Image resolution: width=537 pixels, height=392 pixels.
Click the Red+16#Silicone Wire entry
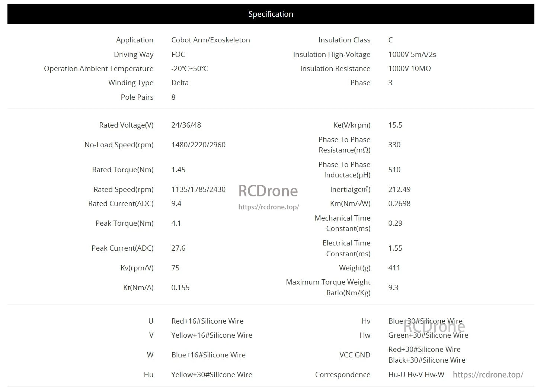click(x=207, y=321)
